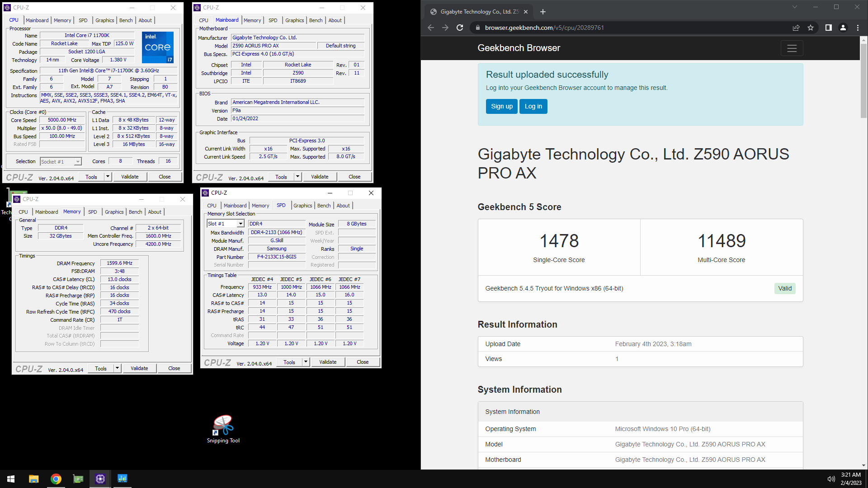Click Tools button in CPU window
This screenshot has width=868, height=488.
coord(91,177)
